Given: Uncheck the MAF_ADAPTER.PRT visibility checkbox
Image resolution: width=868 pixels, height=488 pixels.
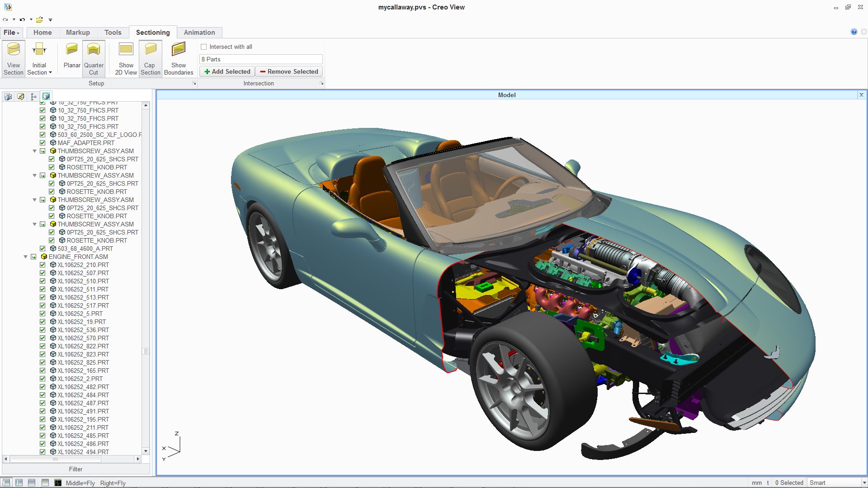Looking at the screenshot, I should point(42,143).
